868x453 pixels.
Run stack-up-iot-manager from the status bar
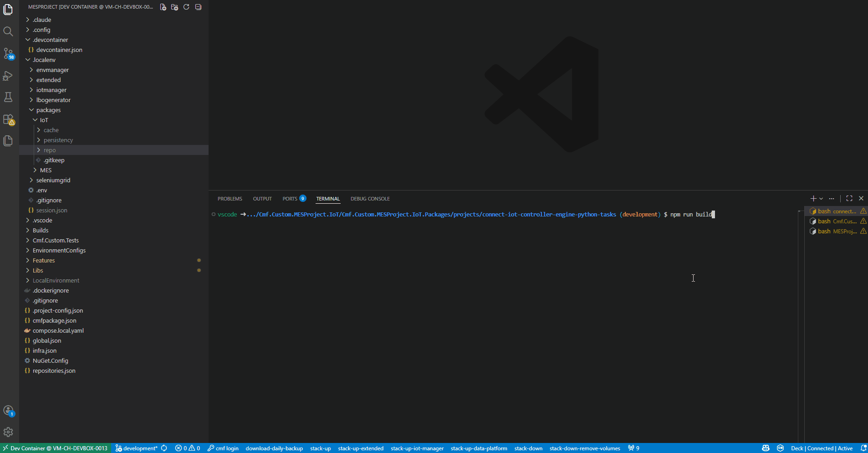417,448
